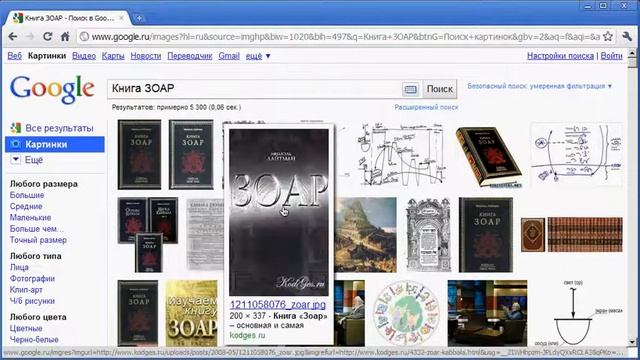Open Настройки поиска settings link
The width and height of the screenshot is (640, 360).
(560, 56)
